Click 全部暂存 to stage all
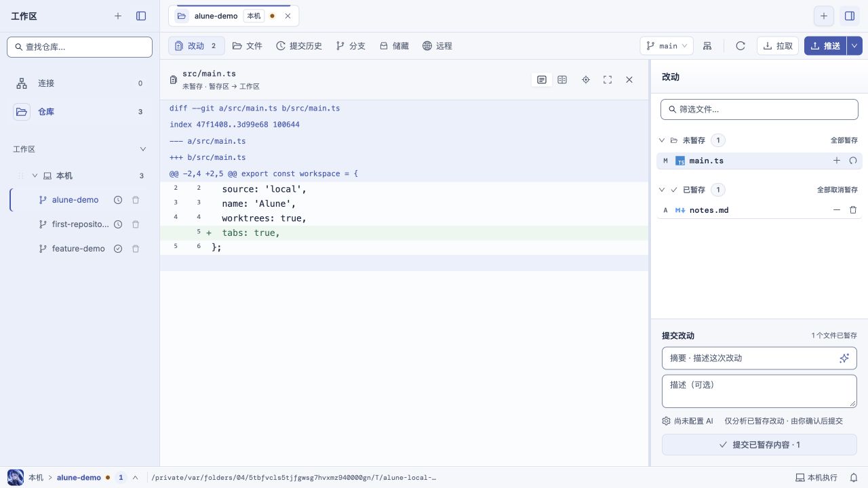 tap(844, 140)
